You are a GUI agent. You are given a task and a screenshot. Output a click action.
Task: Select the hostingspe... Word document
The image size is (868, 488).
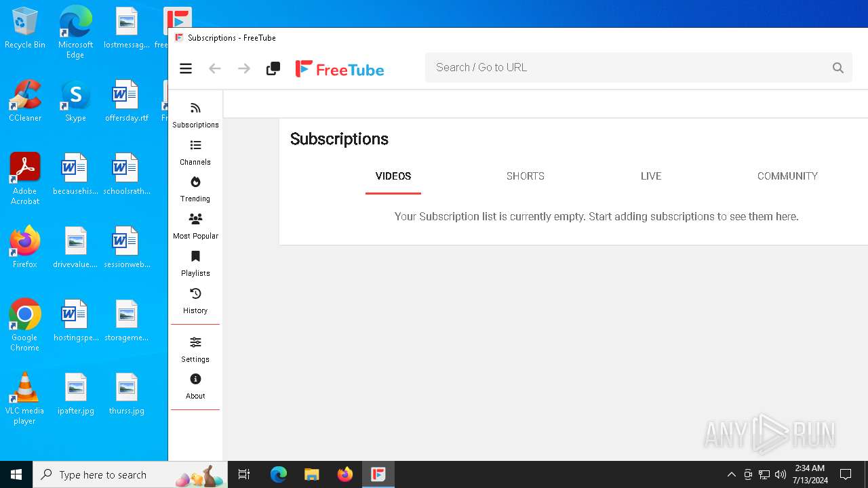tap(75, 321)
